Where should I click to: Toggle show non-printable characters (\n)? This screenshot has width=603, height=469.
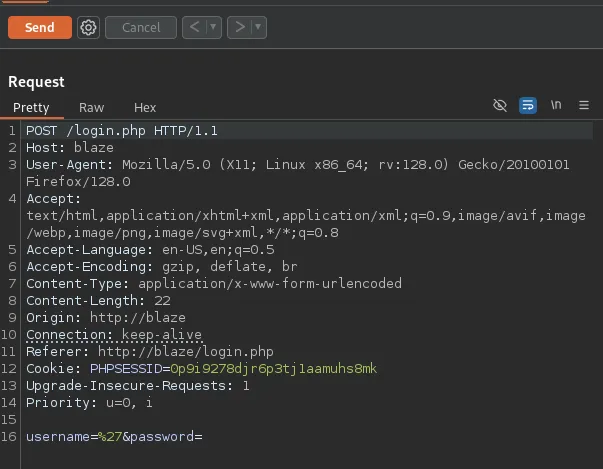click(x=556, y=106)
